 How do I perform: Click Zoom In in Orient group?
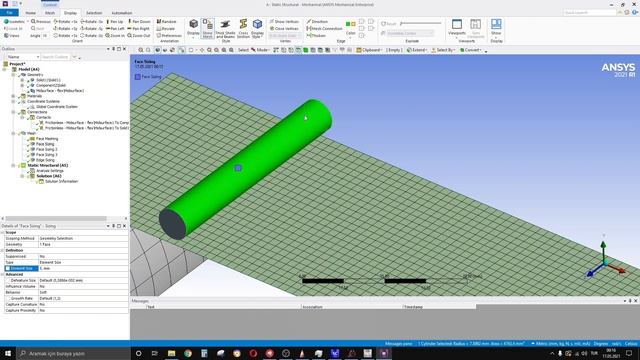(115, 36)
